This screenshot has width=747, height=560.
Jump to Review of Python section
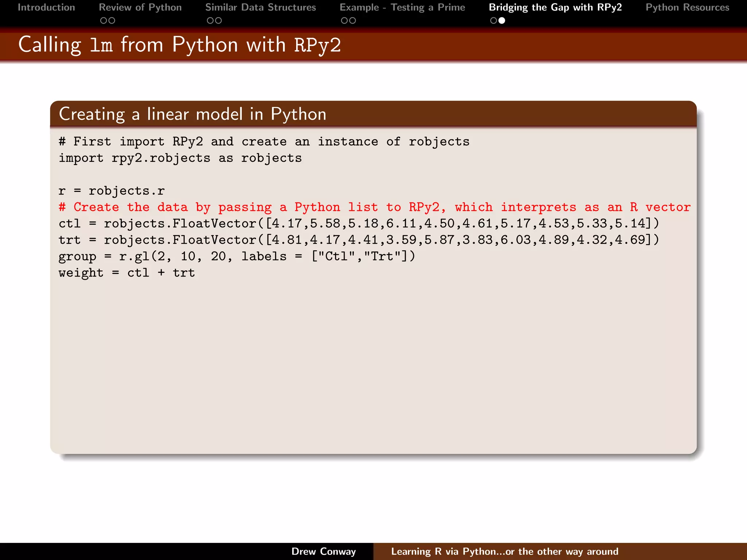coord(140,7)
